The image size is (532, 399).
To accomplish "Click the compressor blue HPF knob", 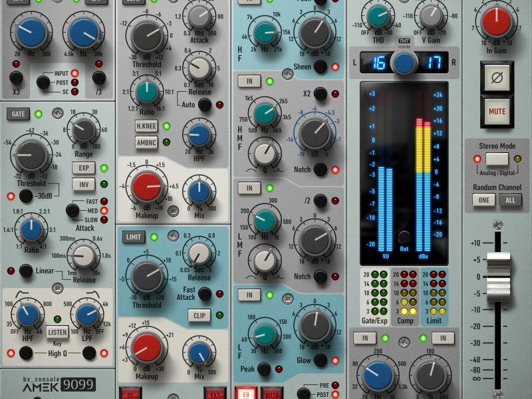I will [199, 135].
